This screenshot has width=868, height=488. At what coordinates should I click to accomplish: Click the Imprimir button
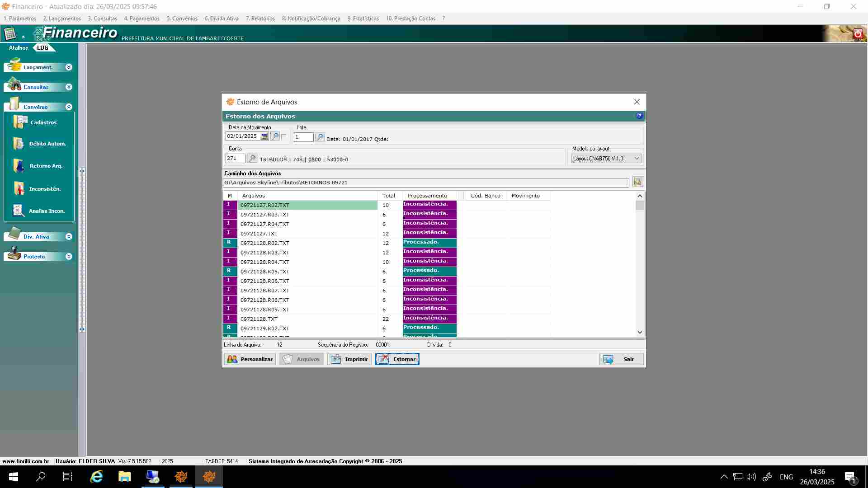[x=349, y=359]
